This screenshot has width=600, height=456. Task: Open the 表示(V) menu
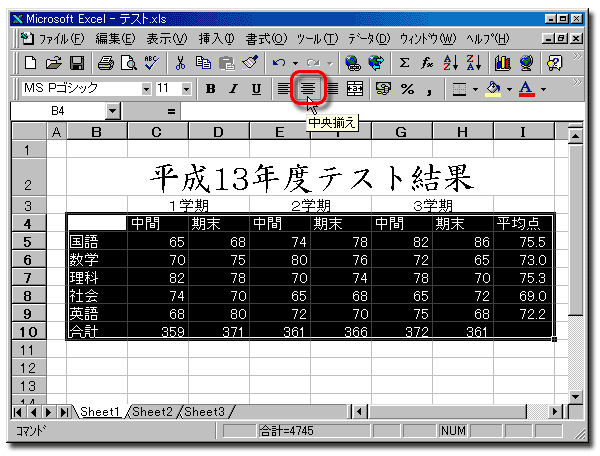[x=167, y=39]
